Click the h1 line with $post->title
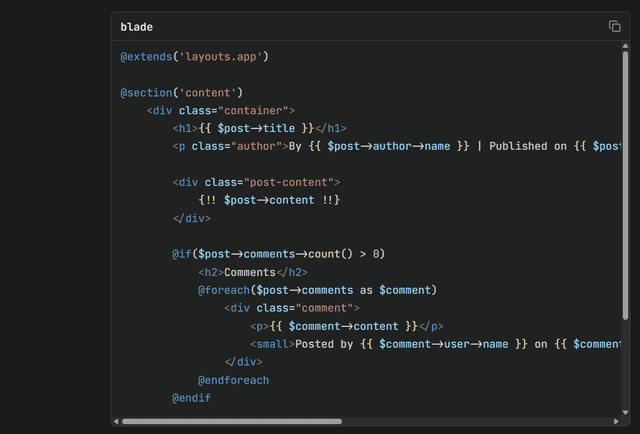 (259, 128)
